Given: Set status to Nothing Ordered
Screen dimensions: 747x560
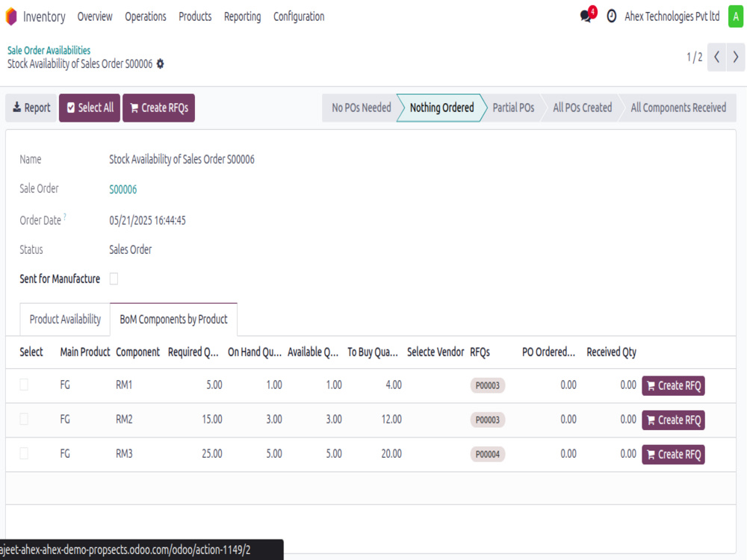Looking at the screenshot, I should [x=441, y=108].
